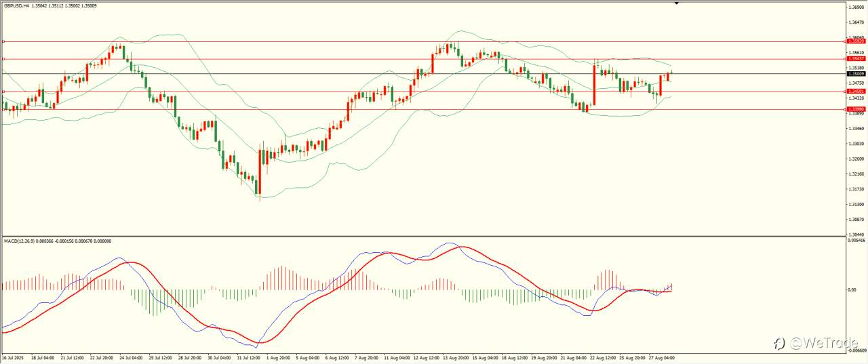Click the 13 Aug 20:00 time label

coord(455,357)
